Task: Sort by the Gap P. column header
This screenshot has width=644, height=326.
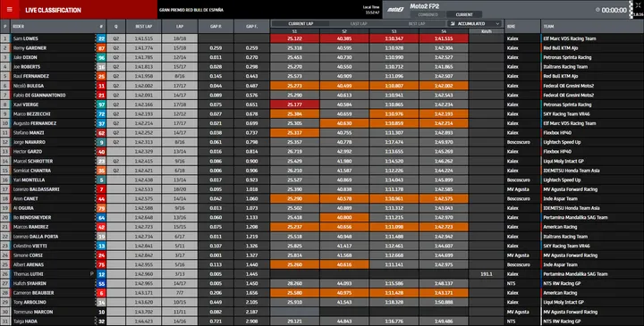Action: point(216,26)
